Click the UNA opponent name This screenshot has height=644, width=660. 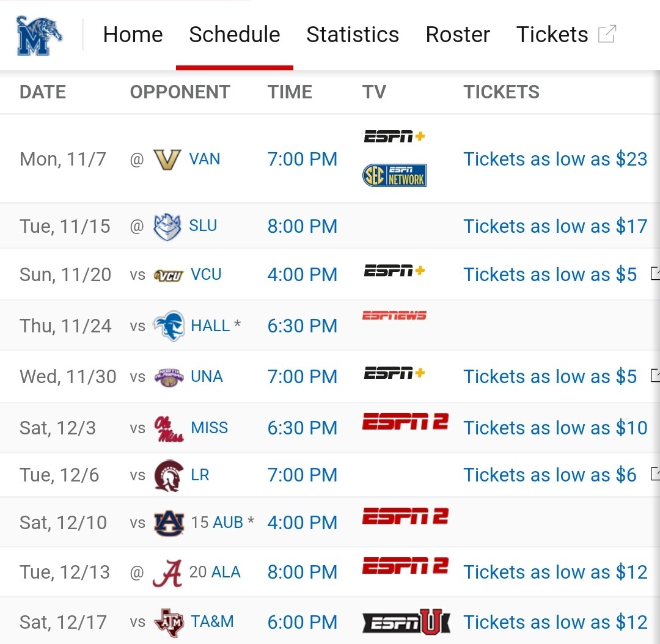tap(207, 376)
